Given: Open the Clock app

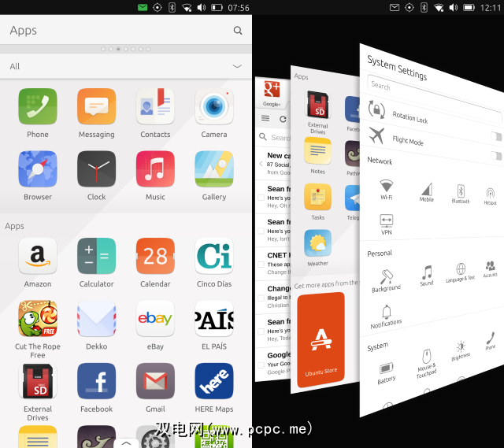Looking at the screenshot, I should pos(96,168).
